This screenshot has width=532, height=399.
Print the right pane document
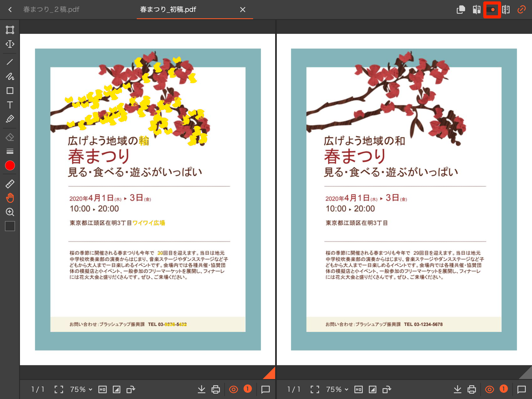pyautogui.click(x=472, y=389)
